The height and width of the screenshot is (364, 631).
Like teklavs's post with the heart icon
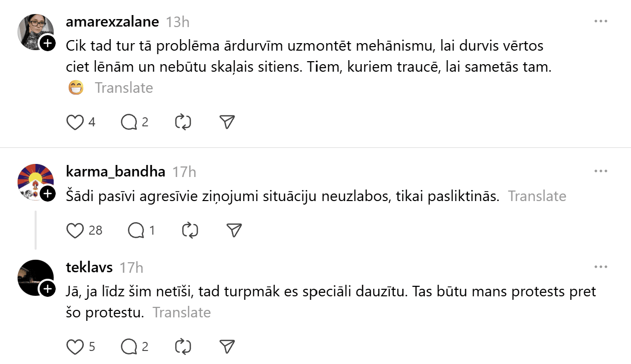coord(75,346)
